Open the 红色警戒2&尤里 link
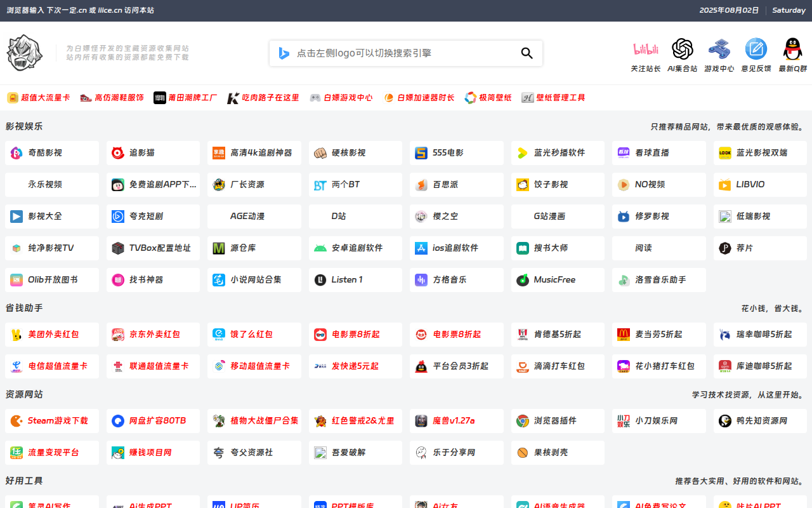Image resolution: width=812 pixels, height=508 pixels. coord(355,421)
